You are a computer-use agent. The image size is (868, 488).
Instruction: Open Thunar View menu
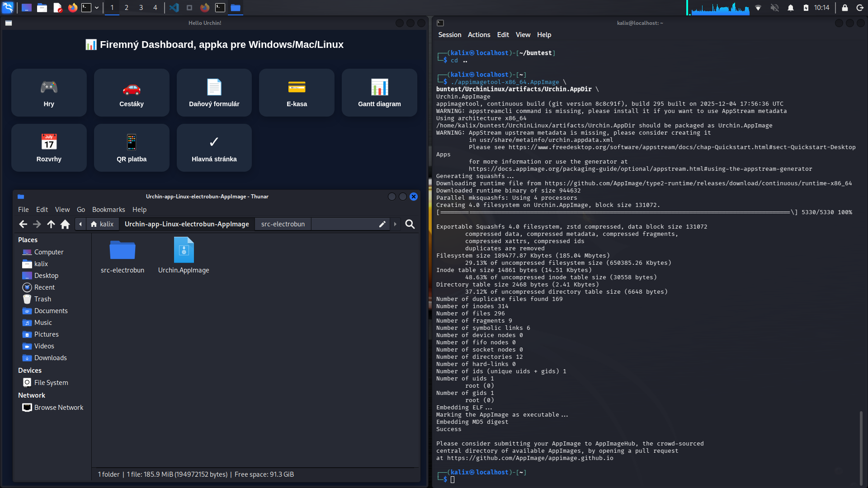pos(62,210)
